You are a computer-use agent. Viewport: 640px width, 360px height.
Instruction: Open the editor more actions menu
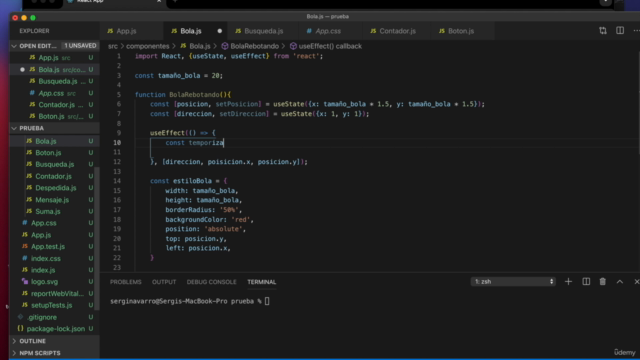636,31
